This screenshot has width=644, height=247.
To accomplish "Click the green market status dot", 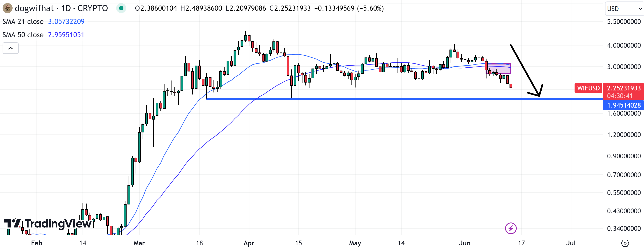I will (122, 8).
